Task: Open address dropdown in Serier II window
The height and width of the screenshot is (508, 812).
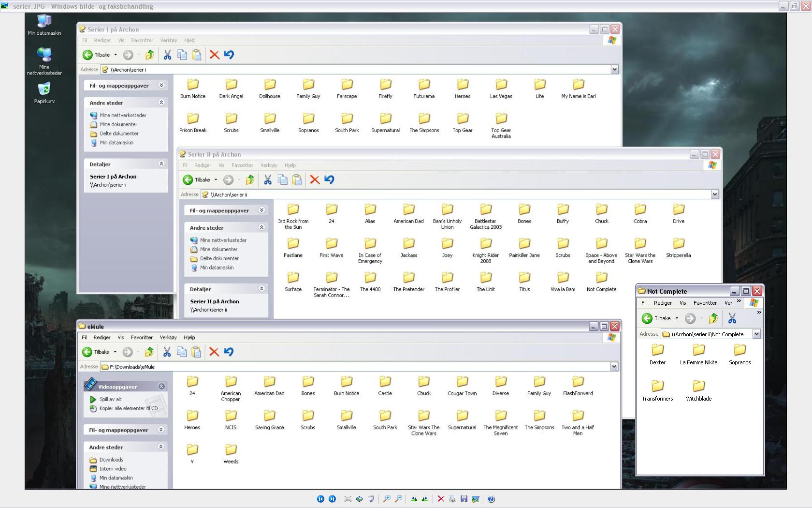Action: (x=714, y=194)
